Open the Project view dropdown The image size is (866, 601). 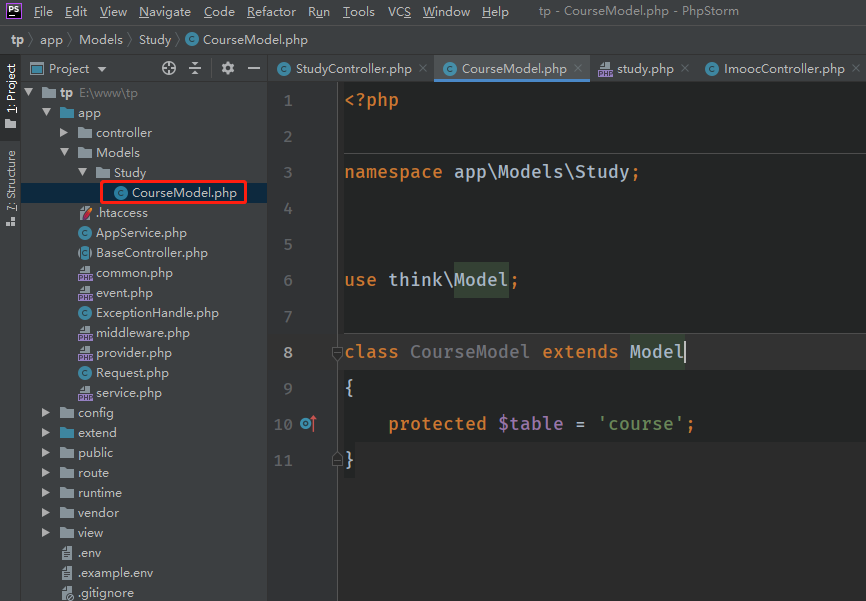(x=102, y=69)
